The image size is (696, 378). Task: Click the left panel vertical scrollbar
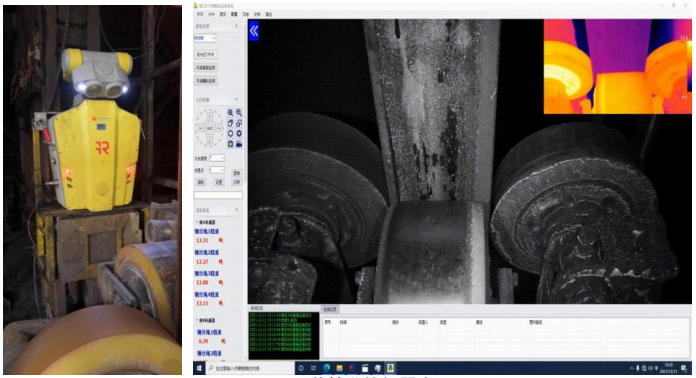tap(245, 191)
